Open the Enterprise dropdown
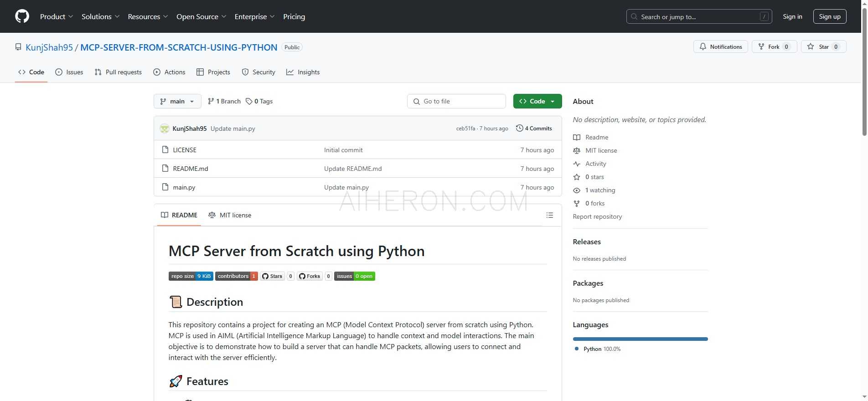Viewport: 868px width, 401px height. click(x=255, y=16)
